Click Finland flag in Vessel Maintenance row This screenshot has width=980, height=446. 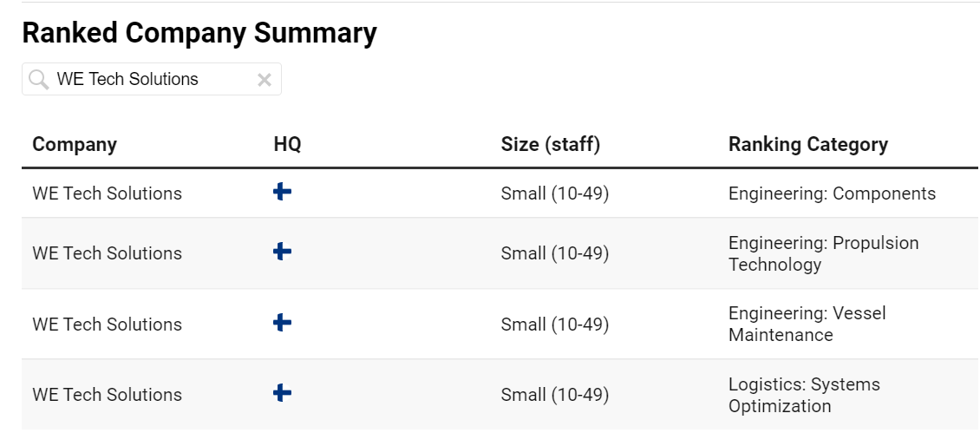283,323
